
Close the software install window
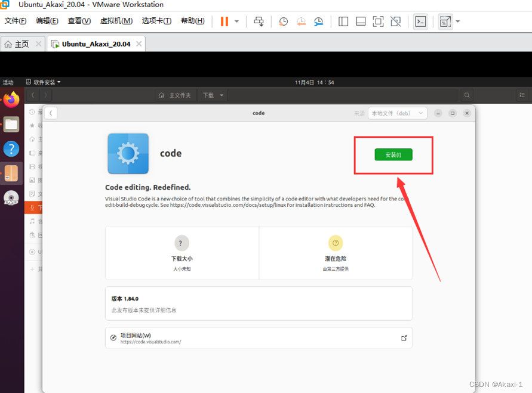pyautogui.click(x=467, y=113)
